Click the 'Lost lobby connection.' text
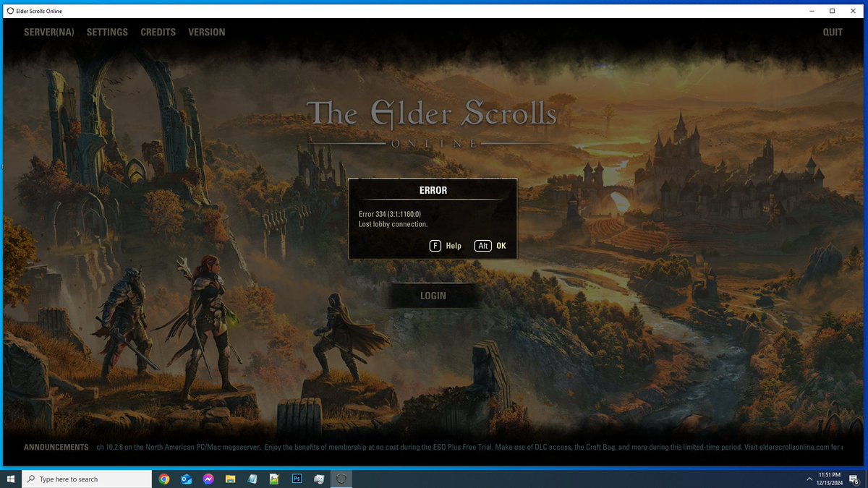This screenshot has height=488, width=868. tap(393, 224)
